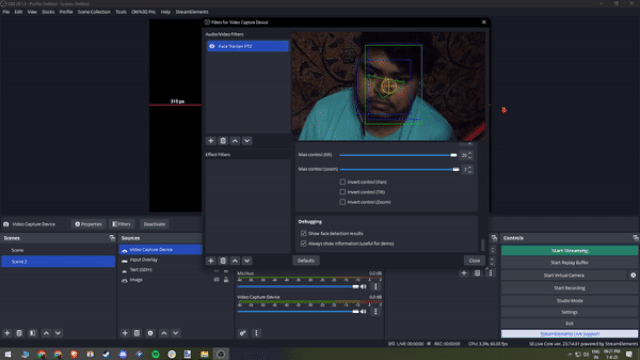Open the Tools menu
This screenshot has width=640, height=360.
pos(121,12)
